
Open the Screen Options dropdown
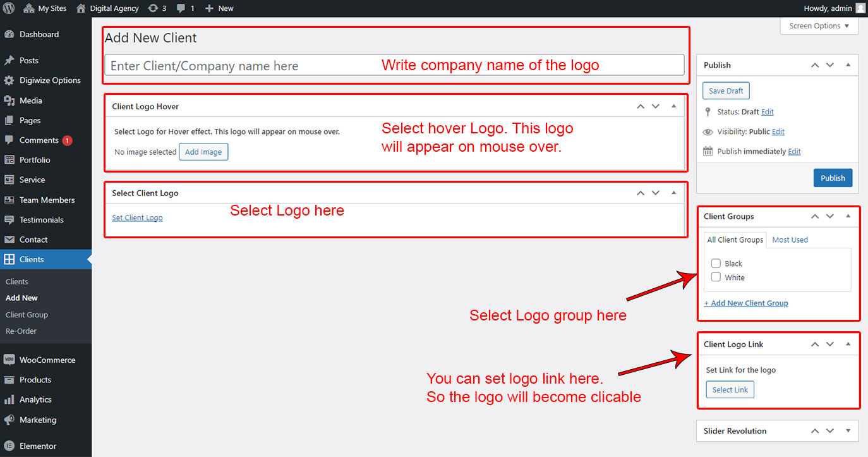coord(819,26)
